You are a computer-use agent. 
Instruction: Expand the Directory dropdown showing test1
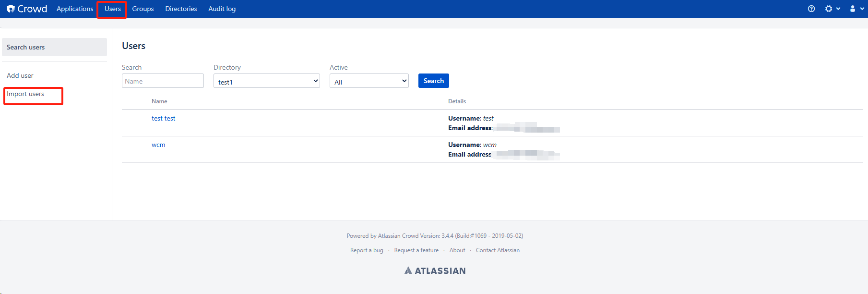267,81
